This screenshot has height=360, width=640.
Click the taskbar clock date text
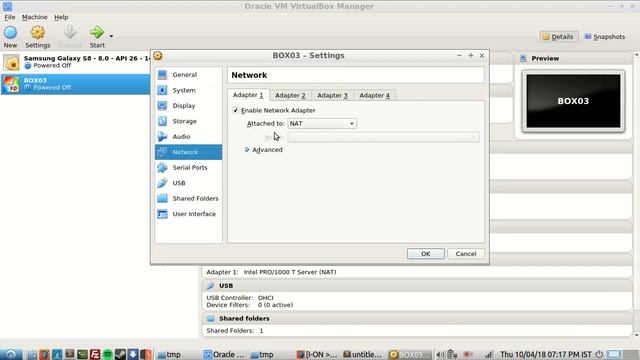click(x=546, y=355)
